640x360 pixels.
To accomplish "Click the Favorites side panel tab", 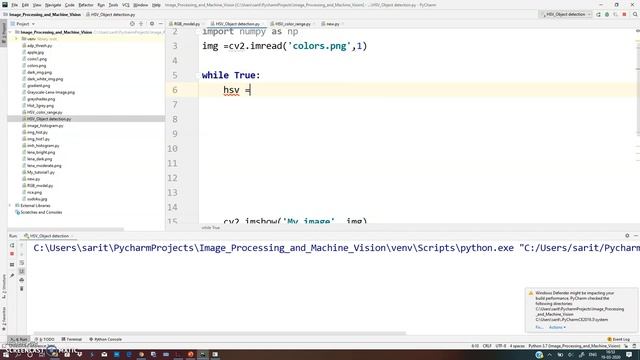I will click(x=4, y=318).
